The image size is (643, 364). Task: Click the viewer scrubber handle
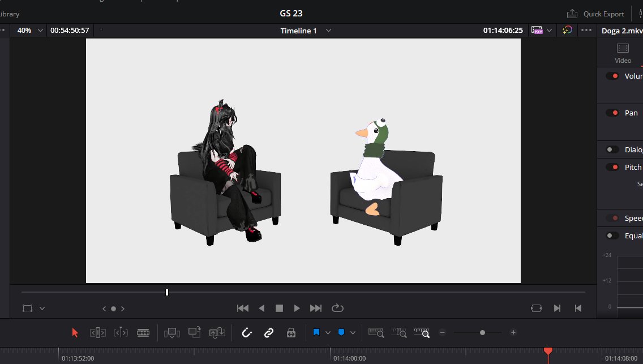click(x=167, y=292)
